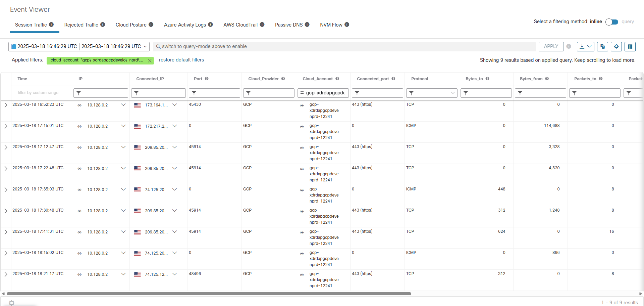This screenshot has width=644, height=306.
Task: Expand the 18:21:17 UTC row
Action: (x=6, y=274)
